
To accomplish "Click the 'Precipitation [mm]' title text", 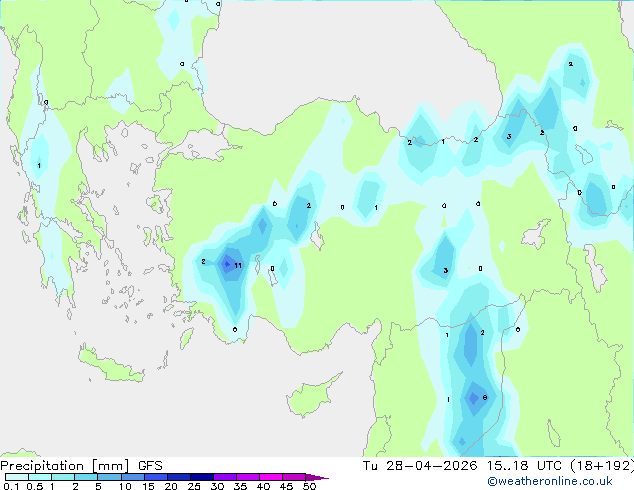I will (65, 466).
